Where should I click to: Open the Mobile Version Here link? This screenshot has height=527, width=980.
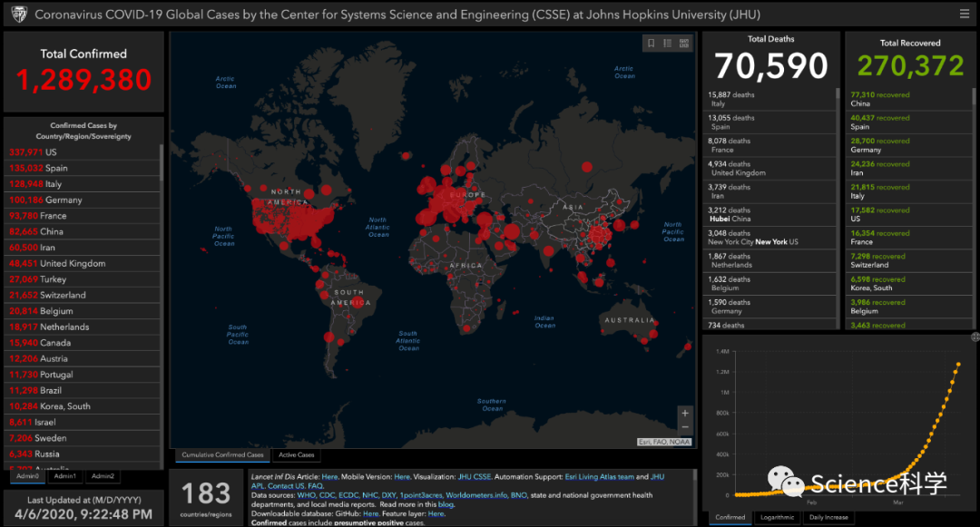tap(402, 476)
